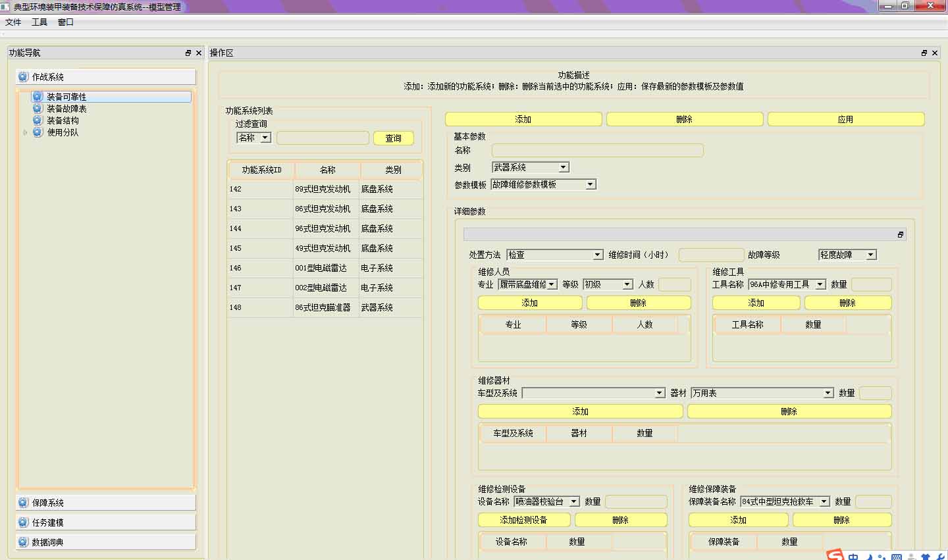The height and width of the screenshot is (560, 948).
Task: Select row 144 96式坦克发动机
Action: (x=325, y=228)
